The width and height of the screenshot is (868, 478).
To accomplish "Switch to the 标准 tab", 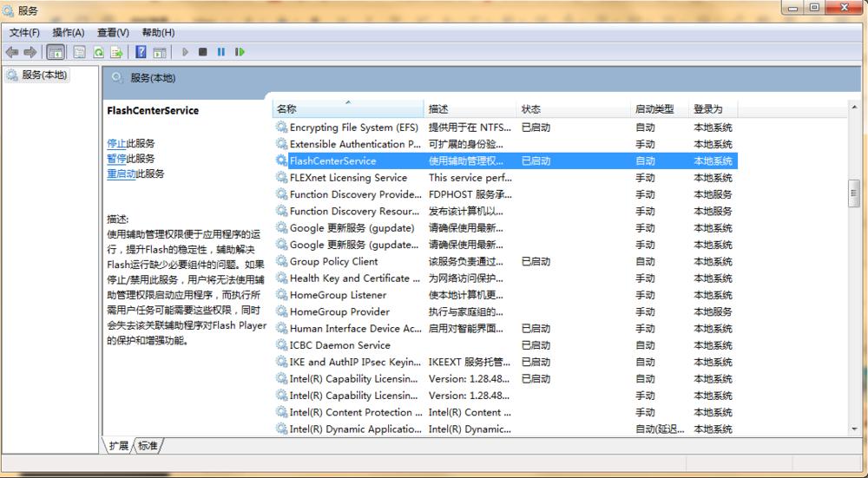I will (x=148, y=445).
